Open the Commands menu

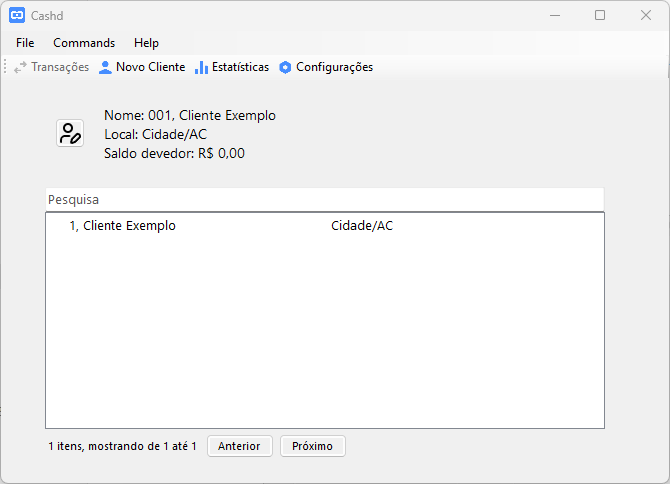click(x=84, y=43)
